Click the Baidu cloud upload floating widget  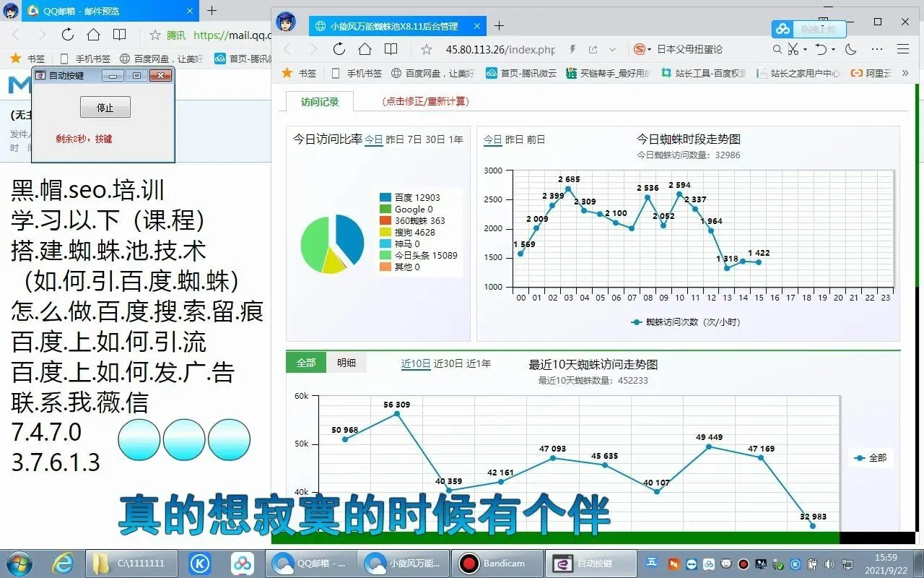808,29
